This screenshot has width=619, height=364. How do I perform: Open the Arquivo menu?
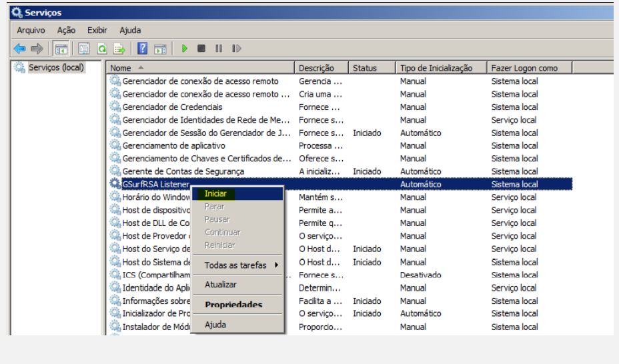tap(31, 30)
